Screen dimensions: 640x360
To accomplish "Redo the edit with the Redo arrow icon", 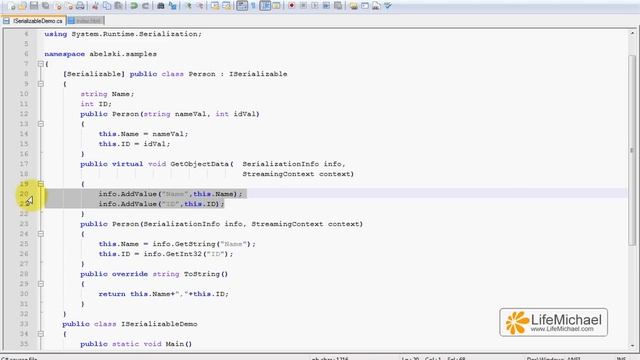I will coord(145,6).
